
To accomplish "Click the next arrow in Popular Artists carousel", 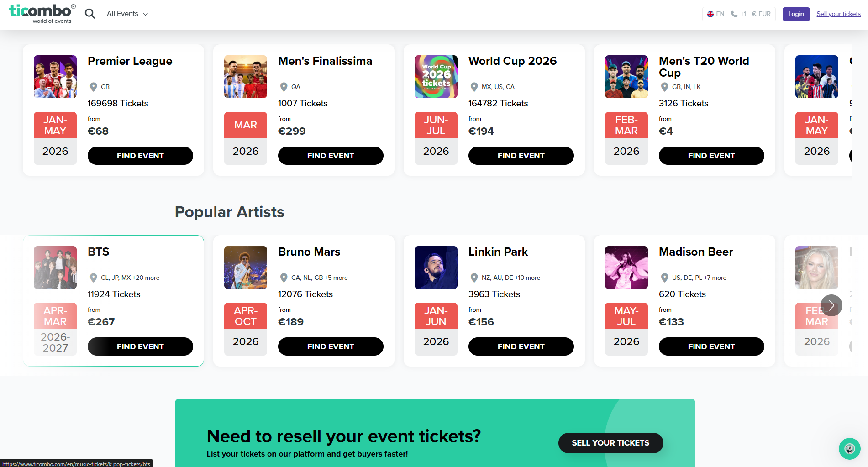I will click(831, 305).
